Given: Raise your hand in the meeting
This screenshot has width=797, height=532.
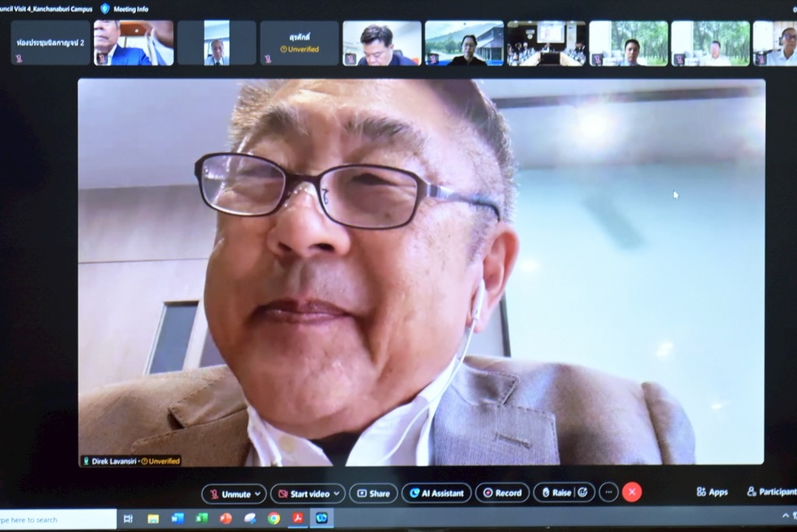Looking at the screenshot, I should pos(556,493).
